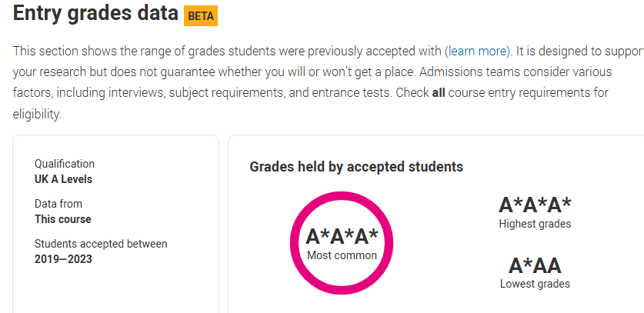Click "Grades held by accepted students" title
The width and height of the screenshot is (644, 313).
click(x=356, y=167)
